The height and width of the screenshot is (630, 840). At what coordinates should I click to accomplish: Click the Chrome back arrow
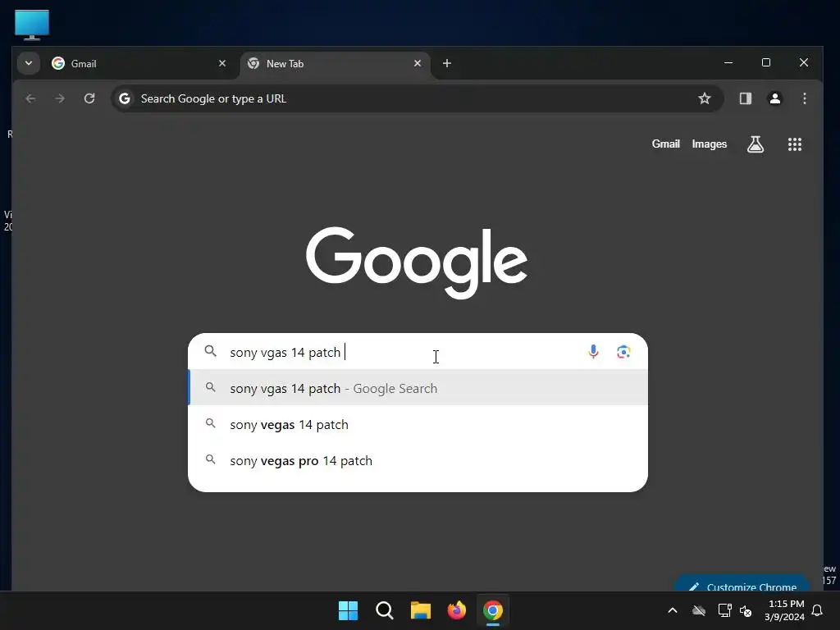coord(30,98)
